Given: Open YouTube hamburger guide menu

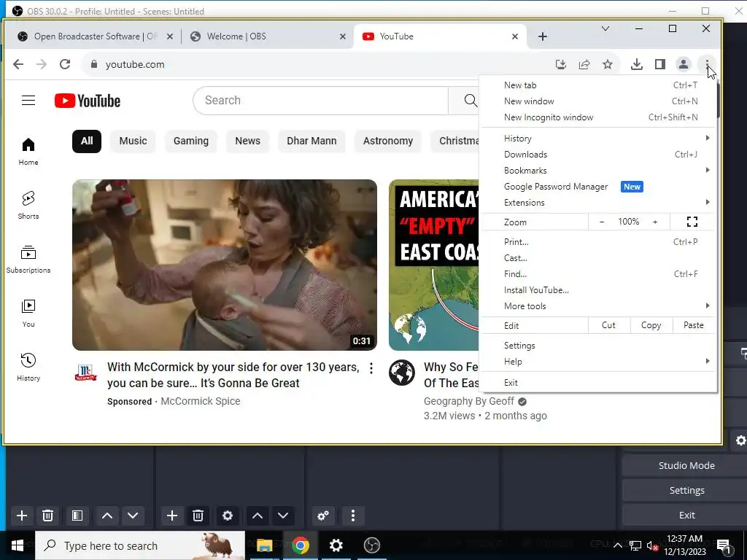Looking at the screenshot, I should pyautogui.click(x=28, y=100).
